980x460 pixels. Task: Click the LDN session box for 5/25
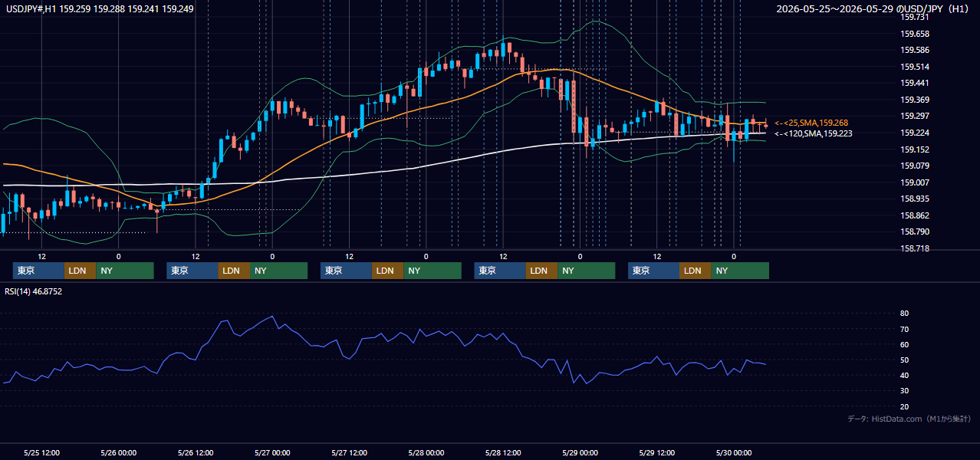(x=80, y=271)
